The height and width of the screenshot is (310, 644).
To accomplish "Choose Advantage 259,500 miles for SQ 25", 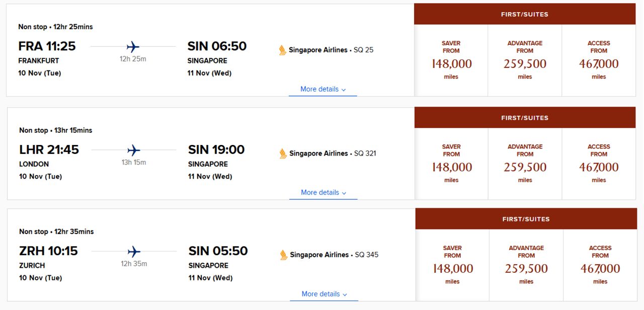I will pyautogui.click(x=525, y=60).
